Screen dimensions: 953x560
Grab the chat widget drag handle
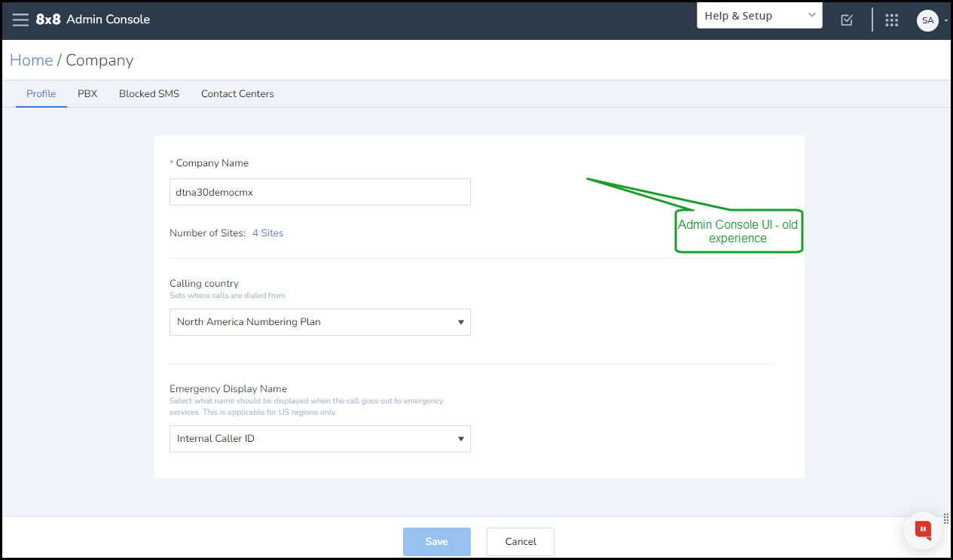[x=946, y=519]
